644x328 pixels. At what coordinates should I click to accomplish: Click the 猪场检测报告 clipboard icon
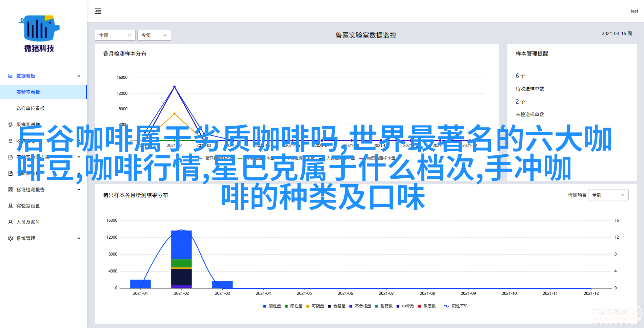click(x=11, y=190)
